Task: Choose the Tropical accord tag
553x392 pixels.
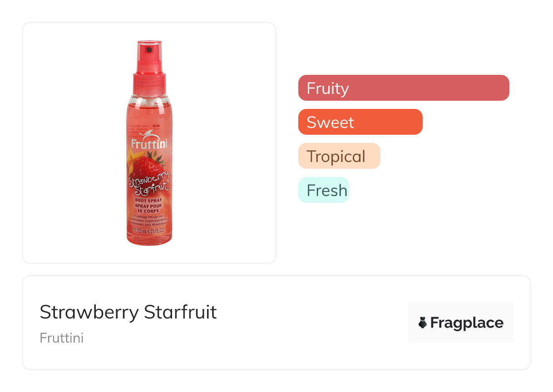Action: point(339,156)
